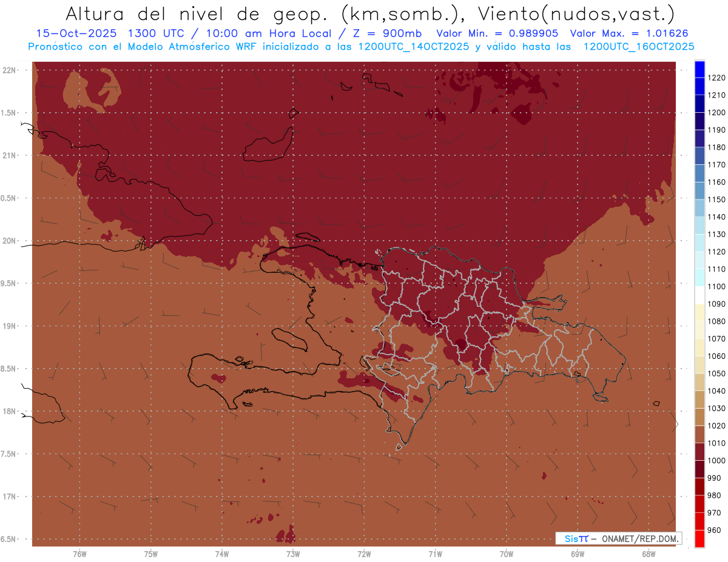Click the '71W' longitude label
This screenshot has width=728, height=562.
[435, 554]
